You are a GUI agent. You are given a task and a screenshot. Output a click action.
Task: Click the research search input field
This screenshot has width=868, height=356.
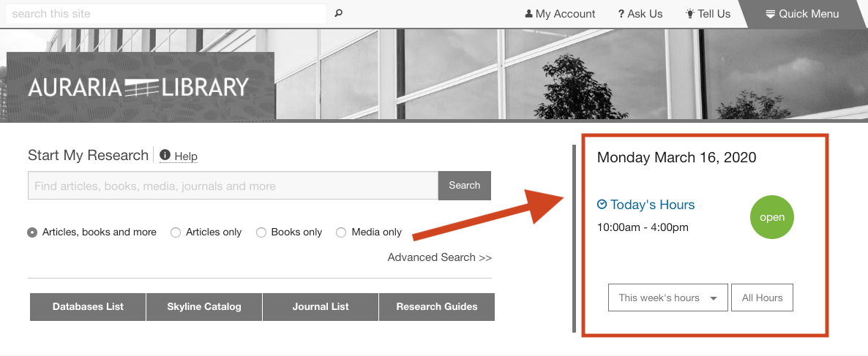tap(233, 186)
